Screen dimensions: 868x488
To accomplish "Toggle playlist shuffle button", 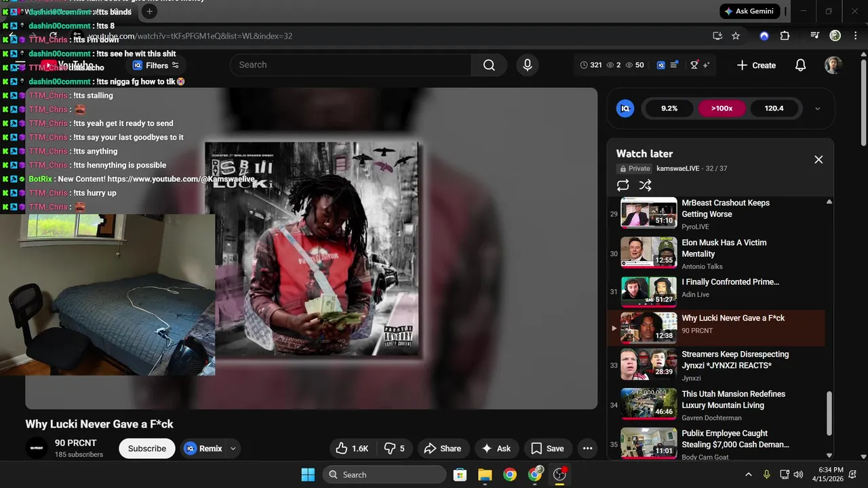I will 646,185.
